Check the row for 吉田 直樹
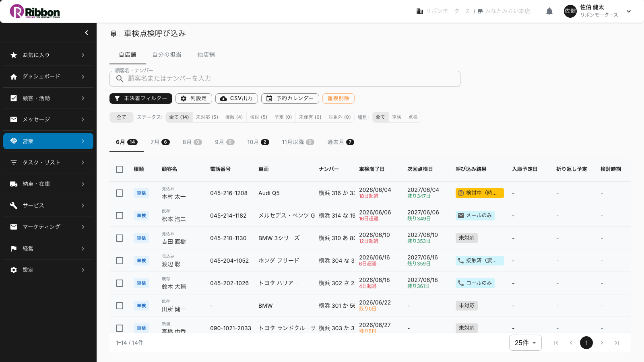Viewport: 644px width, 362px height. [x=120, y=238]
